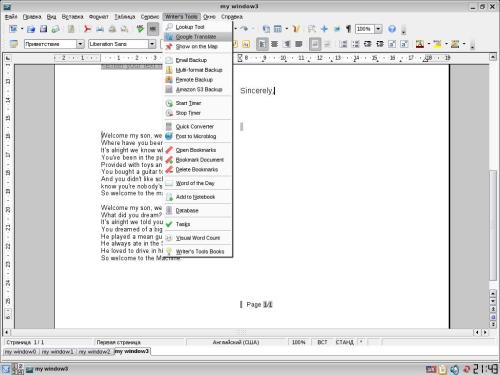
Task: Switch to the my window2 tab
Action: (94, 352)
